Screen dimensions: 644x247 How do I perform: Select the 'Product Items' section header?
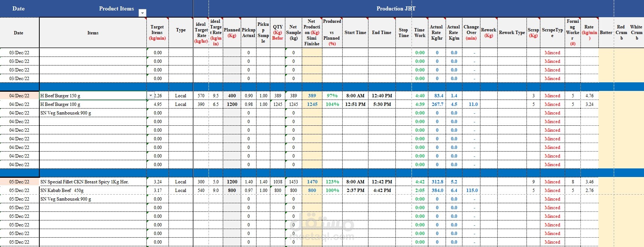116,9
